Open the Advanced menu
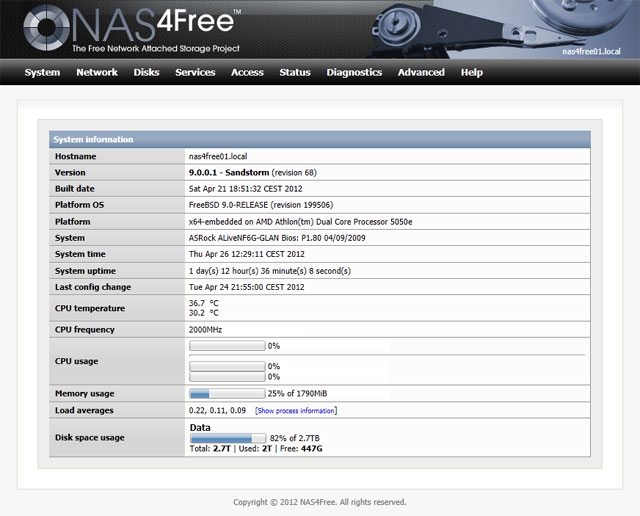This screenshot has height=516, width=640. (x=421, y=72)
